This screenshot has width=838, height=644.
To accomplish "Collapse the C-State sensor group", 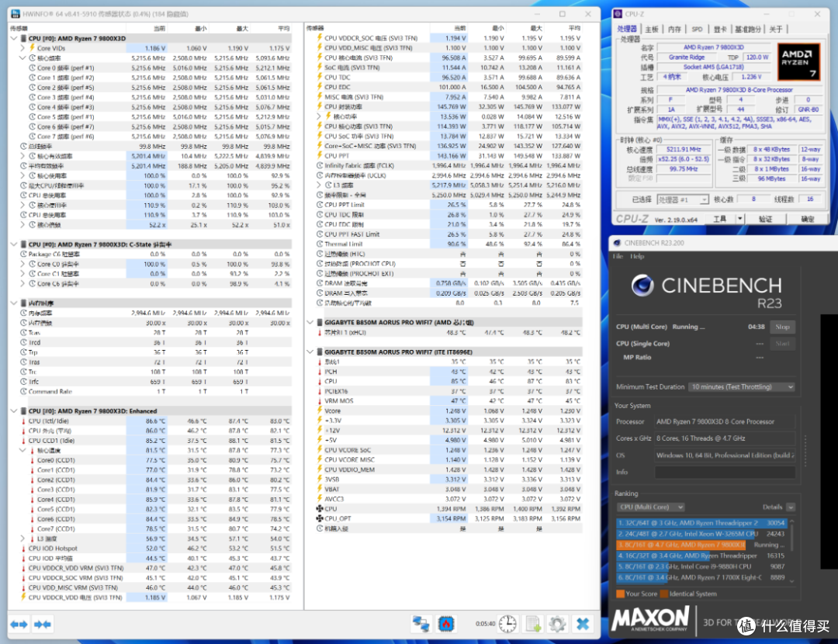I will 14,244.
